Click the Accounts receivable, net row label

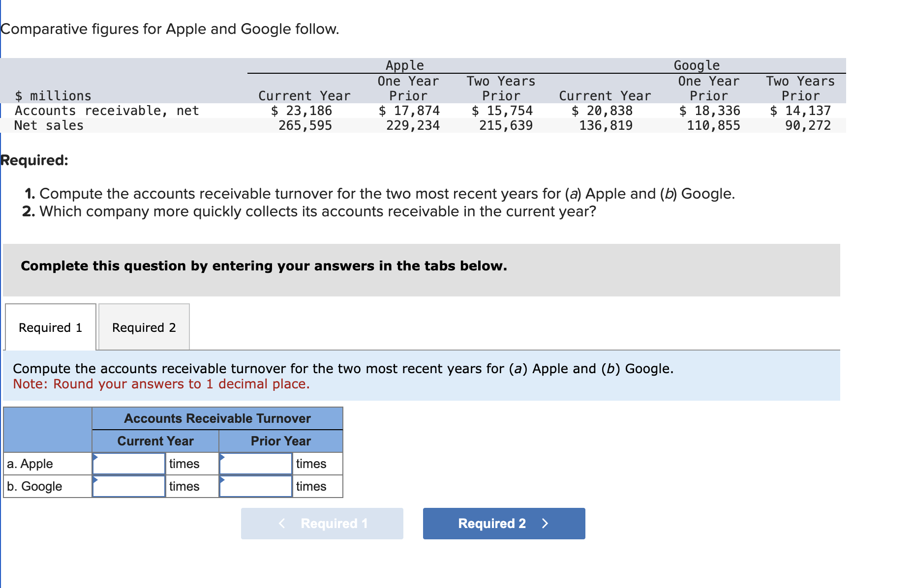click(x=107, y=111)
